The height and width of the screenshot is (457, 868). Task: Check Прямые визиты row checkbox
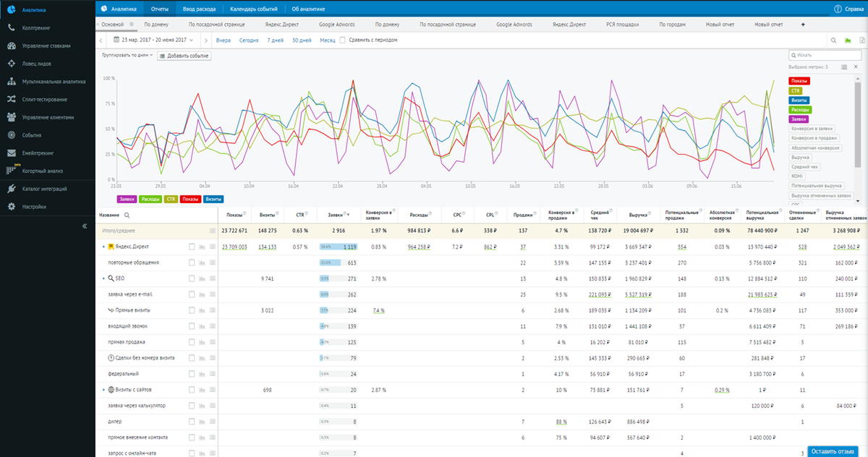[x=192, y=310]
